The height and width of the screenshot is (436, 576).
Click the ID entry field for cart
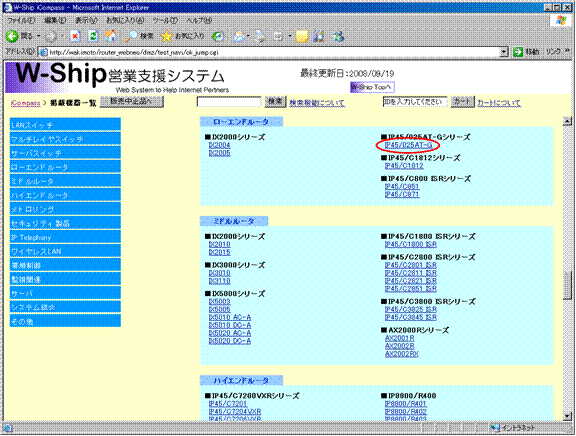tap(415, 102)
